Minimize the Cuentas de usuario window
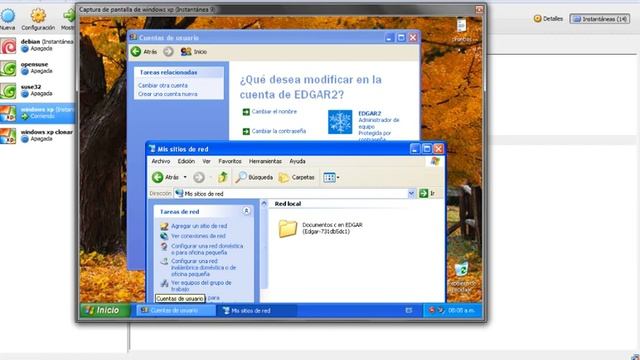Screen dimensions: 640x360 [389, 38]
